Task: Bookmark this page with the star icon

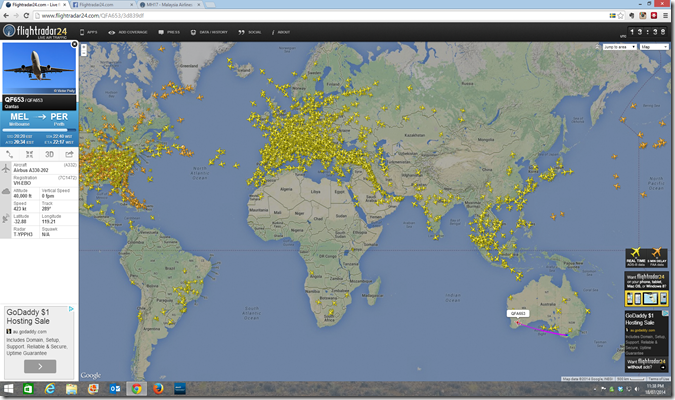Action: tap(620, 16)
